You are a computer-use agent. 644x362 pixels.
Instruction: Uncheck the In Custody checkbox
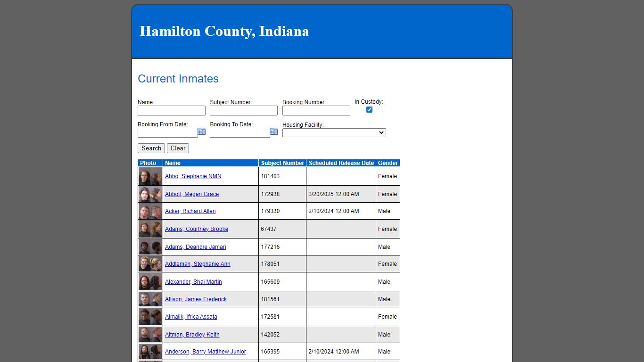coord(369,109)
